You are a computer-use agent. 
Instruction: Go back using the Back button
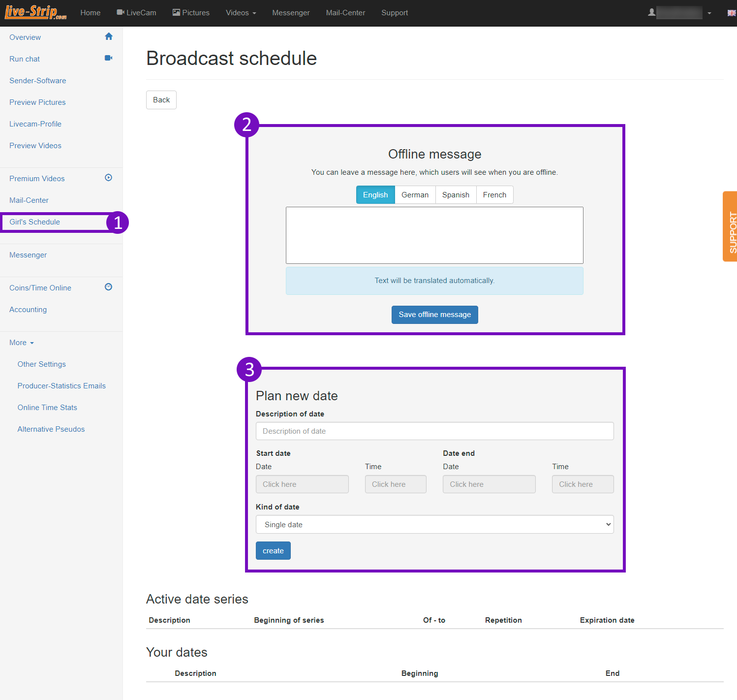(x=161, y=100)
